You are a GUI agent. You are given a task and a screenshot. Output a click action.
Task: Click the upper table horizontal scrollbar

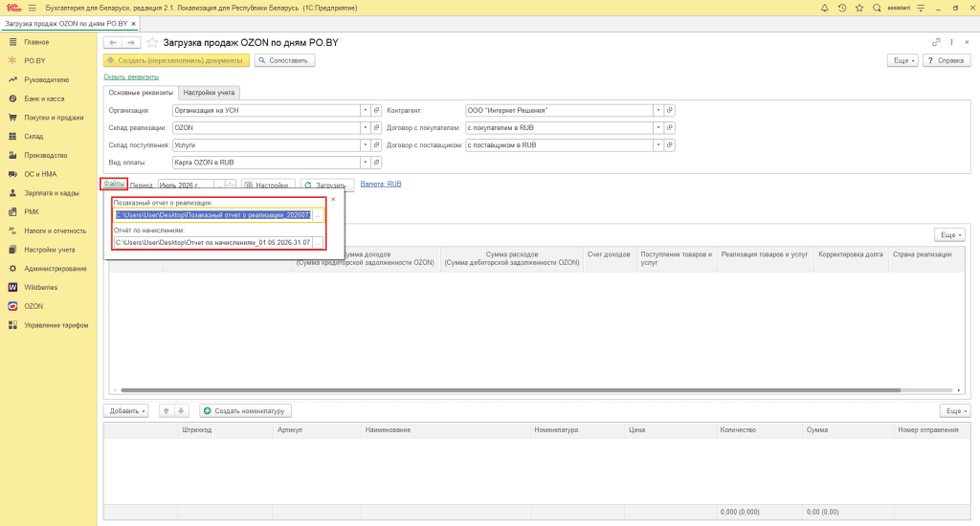(511, 390)
